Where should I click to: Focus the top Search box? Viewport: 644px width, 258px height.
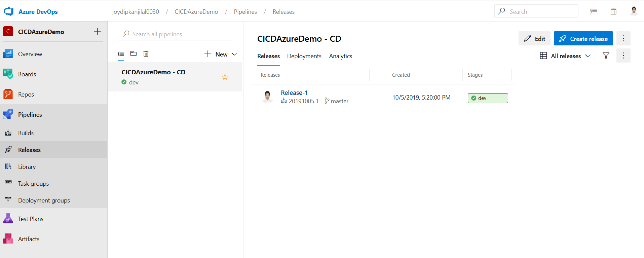pos(536,11)
